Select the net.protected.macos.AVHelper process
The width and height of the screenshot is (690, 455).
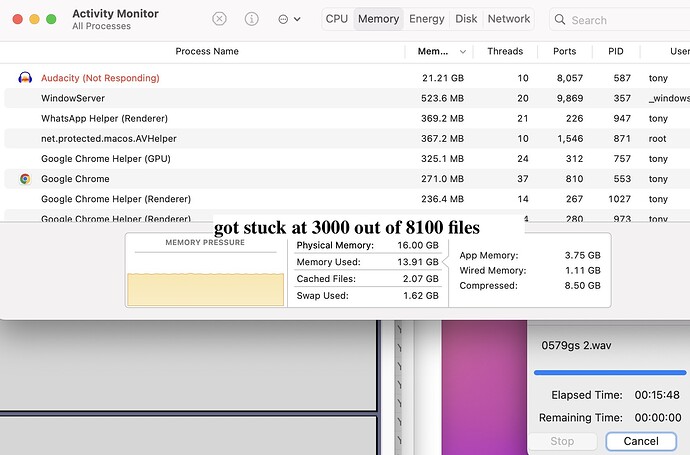[x=109, y=139]
